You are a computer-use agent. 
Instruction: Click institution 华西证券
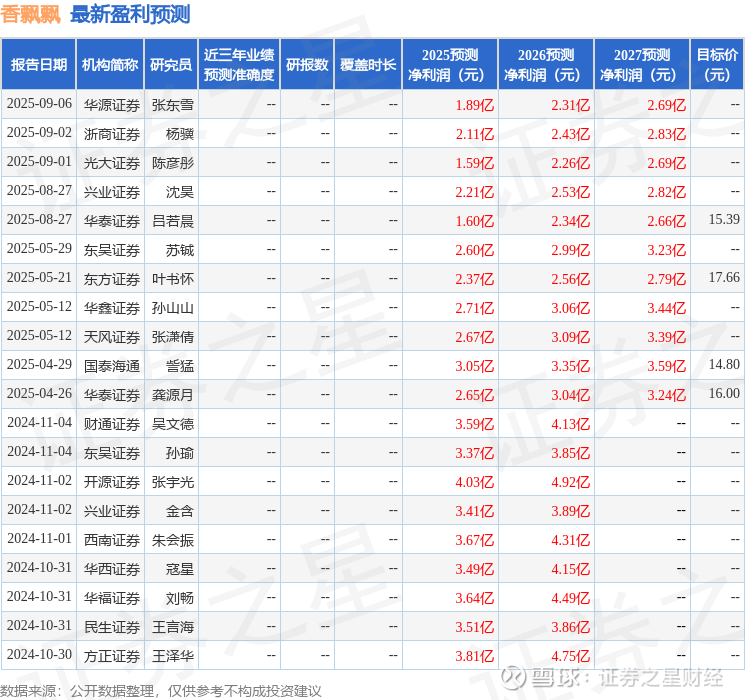(112, 569)
